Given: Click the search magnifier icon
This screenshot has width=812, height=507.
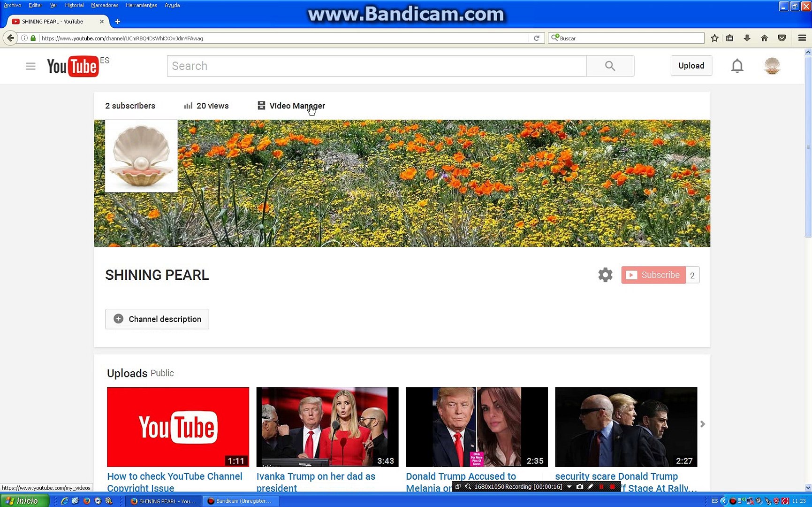Looking at the screenshot, I should pyautogui.click(x=609, y=66).
